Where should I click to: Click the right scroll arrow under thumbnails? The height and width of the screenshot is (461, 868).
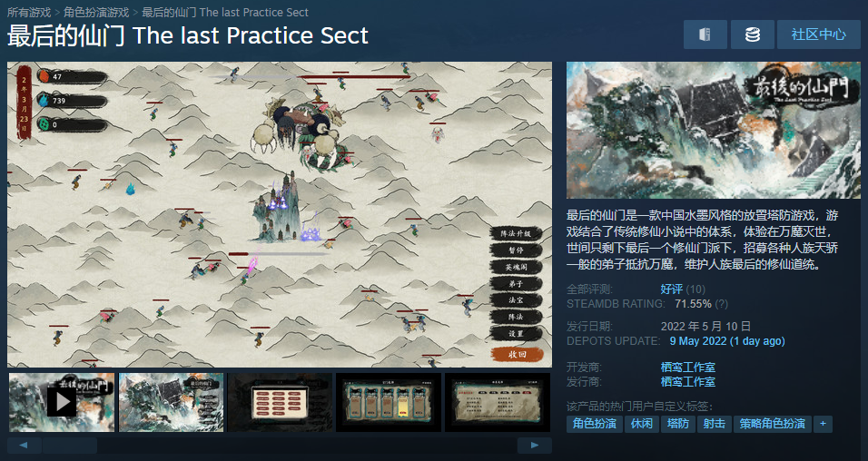[534, 445]
